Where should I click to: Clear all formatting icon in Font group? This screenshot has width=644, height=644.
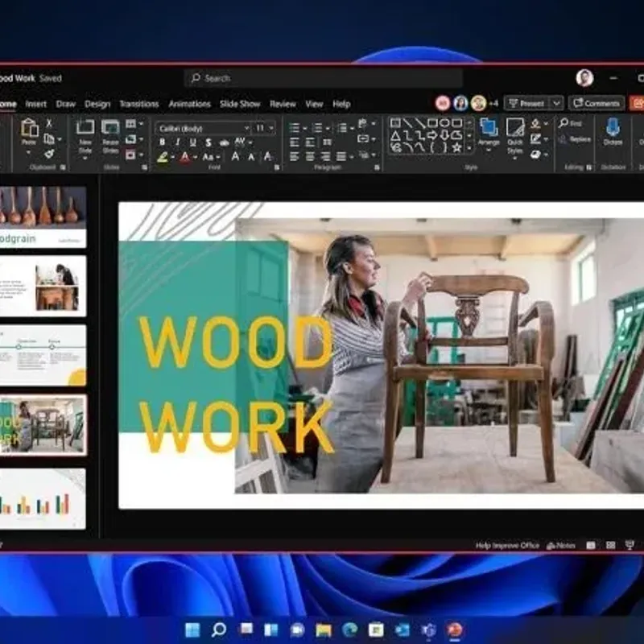[268, 156]
